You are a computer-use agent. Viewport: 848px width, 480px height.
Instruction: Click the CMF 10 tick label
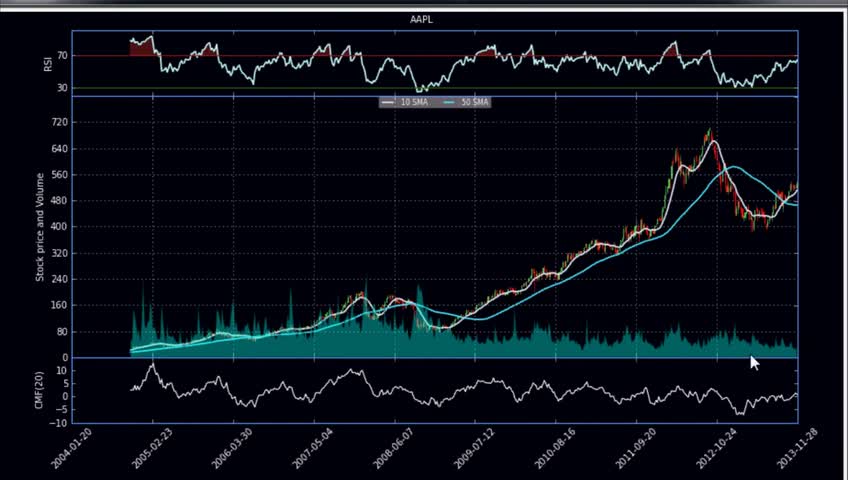click(62, 371)
